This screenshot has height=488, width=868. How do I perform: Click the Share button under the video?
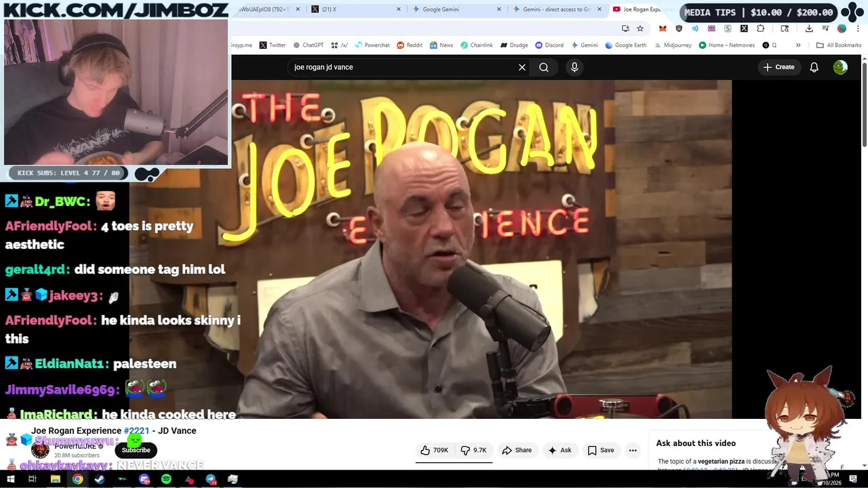point(517,450)
